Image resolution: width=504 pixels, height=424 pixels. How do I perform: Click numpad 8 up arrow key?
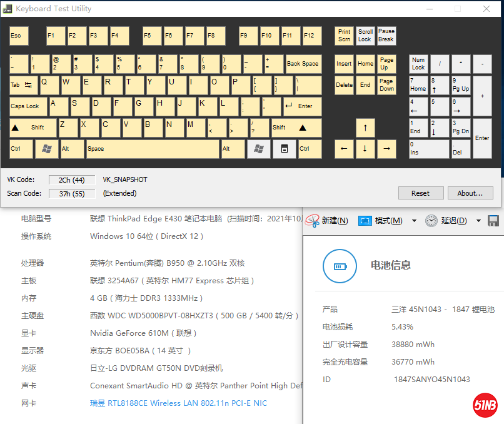click(x=440, y=85)
